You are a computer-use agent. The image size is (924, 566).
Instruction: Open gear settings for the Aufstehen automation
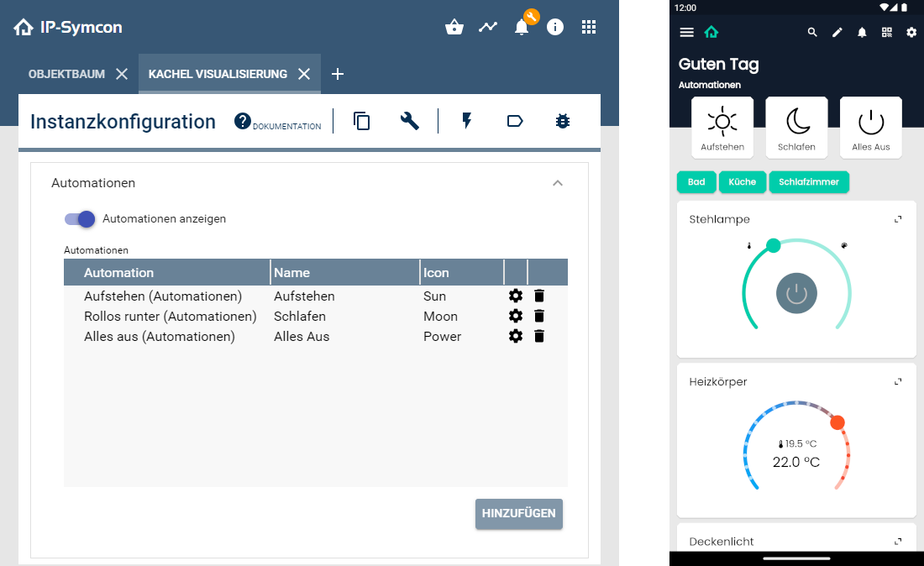coord(516,296)
